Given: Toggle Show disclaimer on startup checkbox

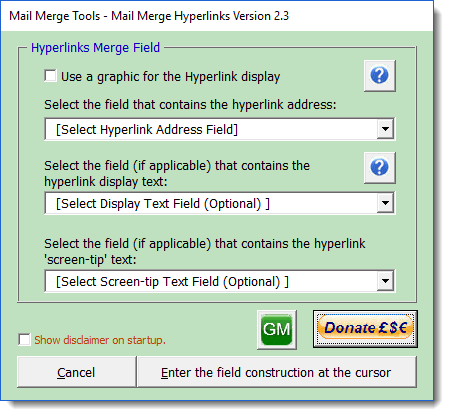Looking at the screenshot, I should pyautogui.click(x=24, y=340).
